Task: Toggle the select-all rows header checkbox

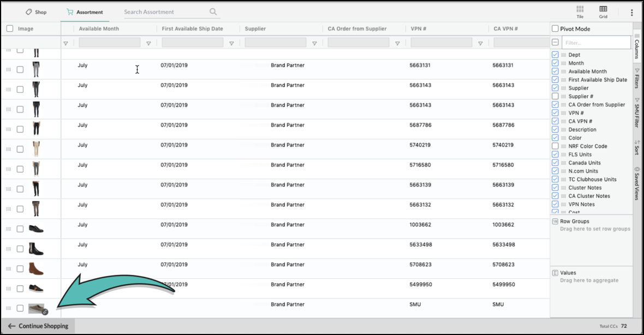Action: tap(10, 28)
